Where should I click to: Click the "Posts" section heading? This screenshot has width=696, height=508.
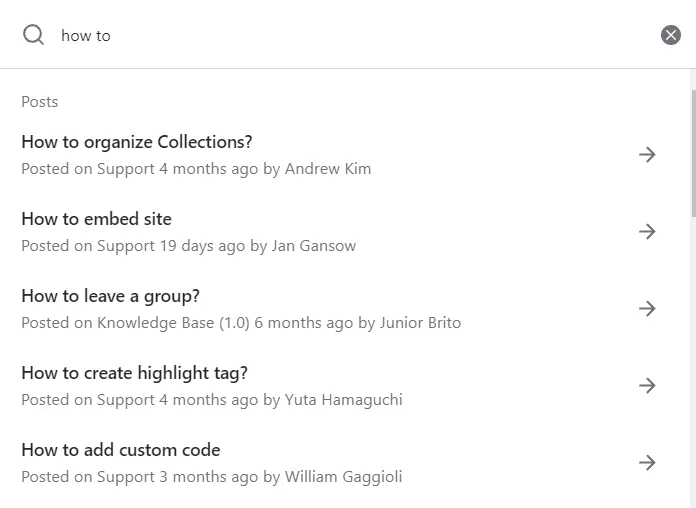40,102
